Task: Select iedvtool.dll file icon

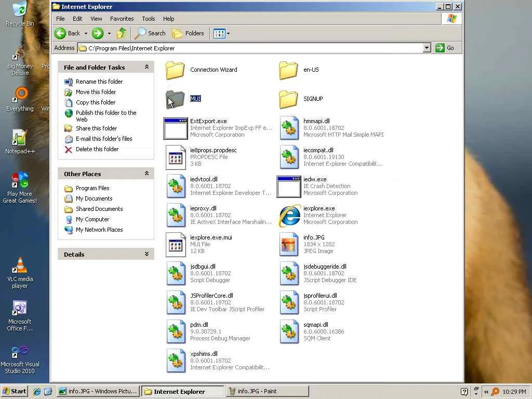Action: (176, 187)
